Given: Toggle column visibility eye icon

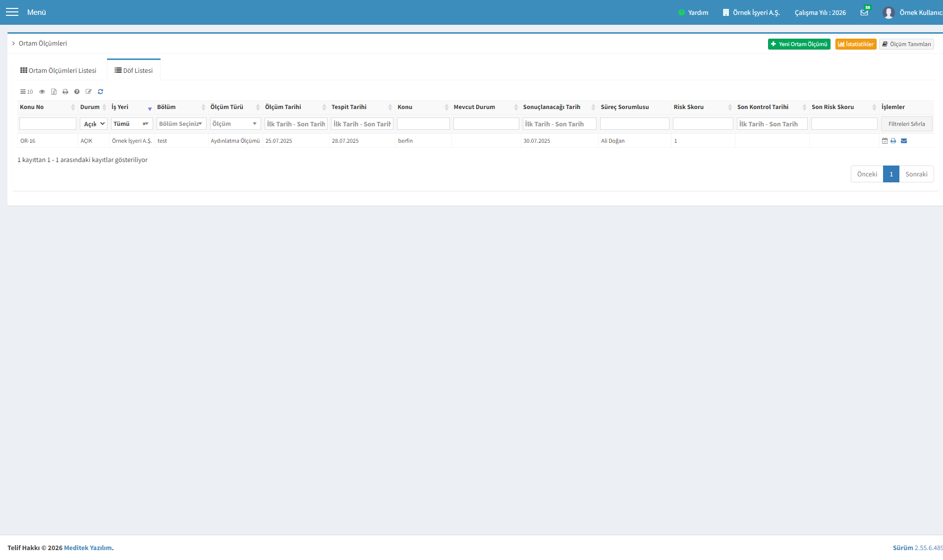Looking at the screenshot, I should coord(42,92).
